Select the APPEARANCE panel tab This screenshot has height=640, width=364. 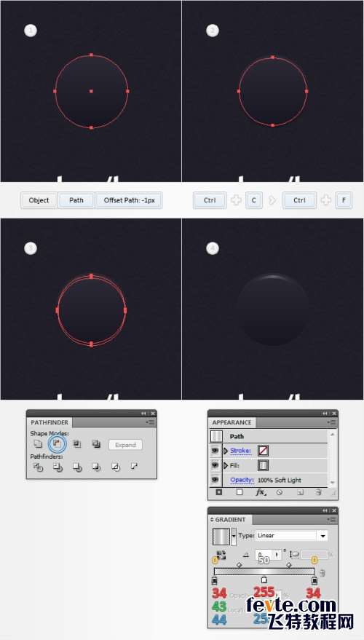232,422
